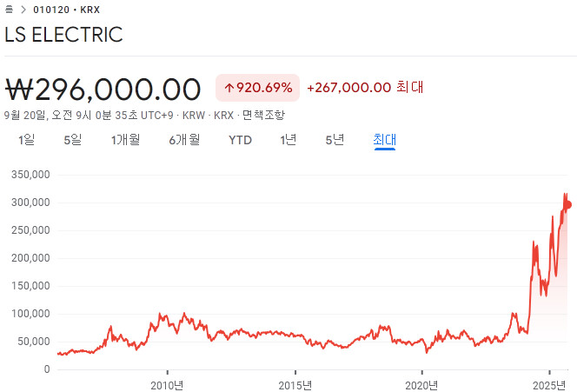Click the home breadcrumb icon
Screen dimensions: 577x392
[x=9, y=10]
